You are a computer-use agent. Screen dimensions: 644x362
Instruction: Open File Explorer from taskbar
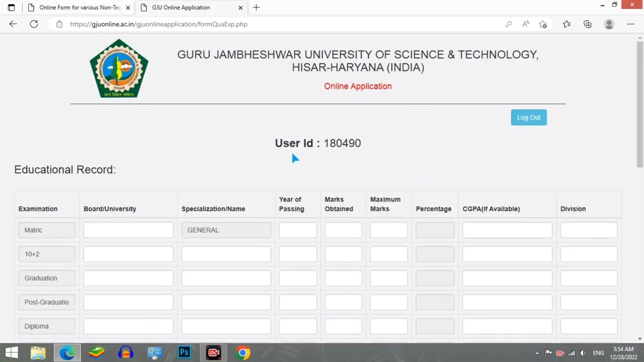point(38,353)
